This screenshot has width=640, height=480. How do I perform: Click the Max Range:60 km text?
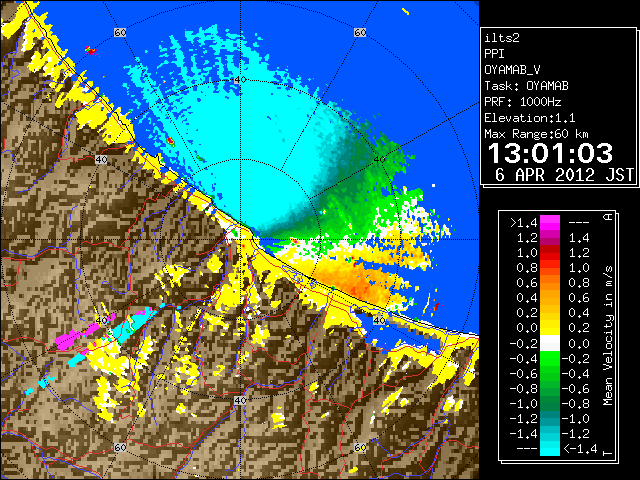pos(536,134)
